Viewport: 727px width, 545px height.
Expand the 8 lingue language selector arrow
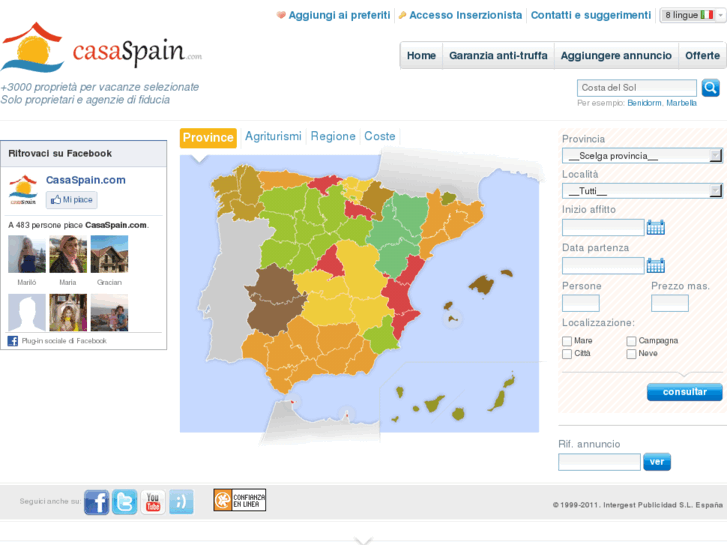coord(721,15)
